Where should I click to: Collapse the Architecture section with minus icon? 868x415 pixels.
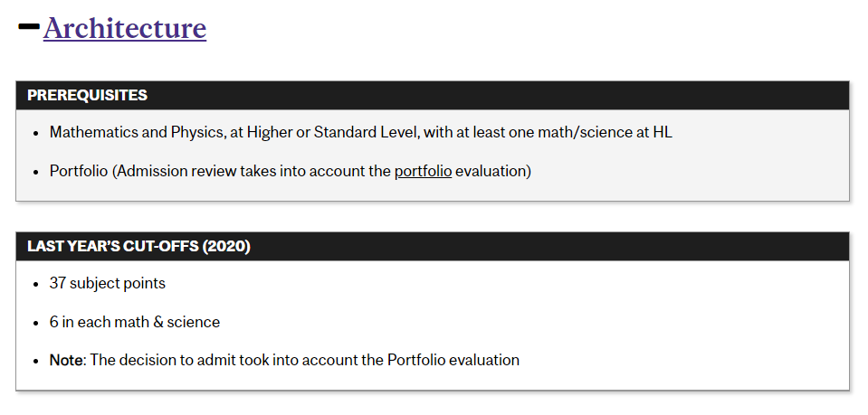[x=29, y=26]
